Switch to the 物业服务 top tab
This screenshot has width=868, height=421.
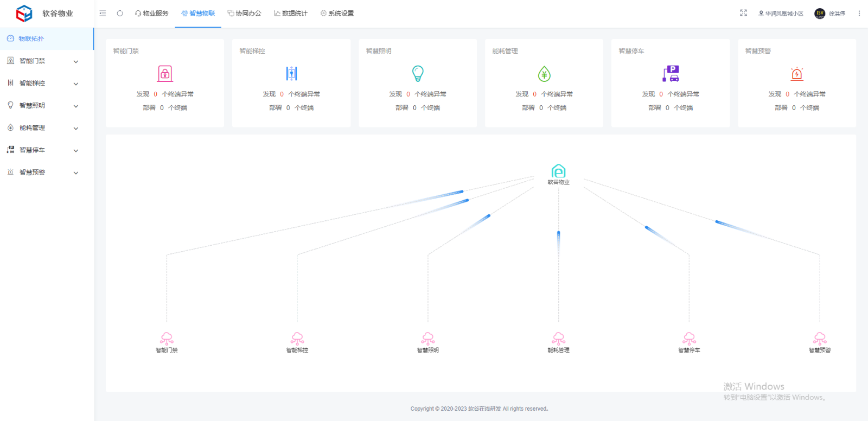(151, 13)
